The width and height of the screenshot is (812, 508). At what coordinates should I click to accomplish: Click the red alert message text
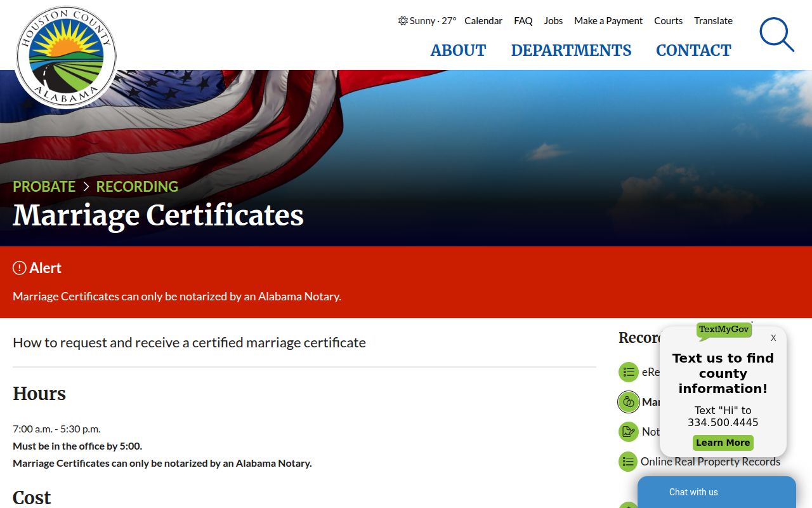[177, 297]
